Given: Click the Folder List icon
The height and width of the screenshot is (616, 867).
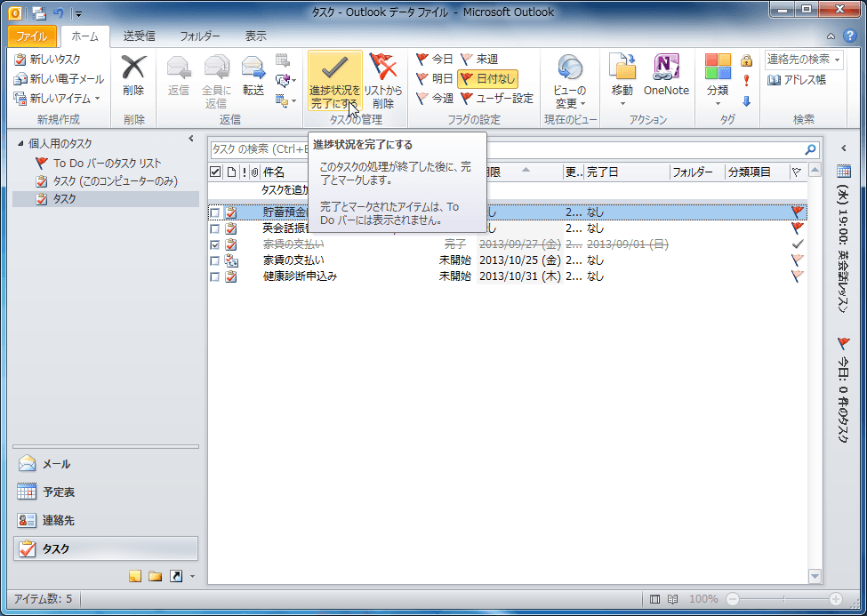Looking at the screenshot, I should [x=156, y=577].
